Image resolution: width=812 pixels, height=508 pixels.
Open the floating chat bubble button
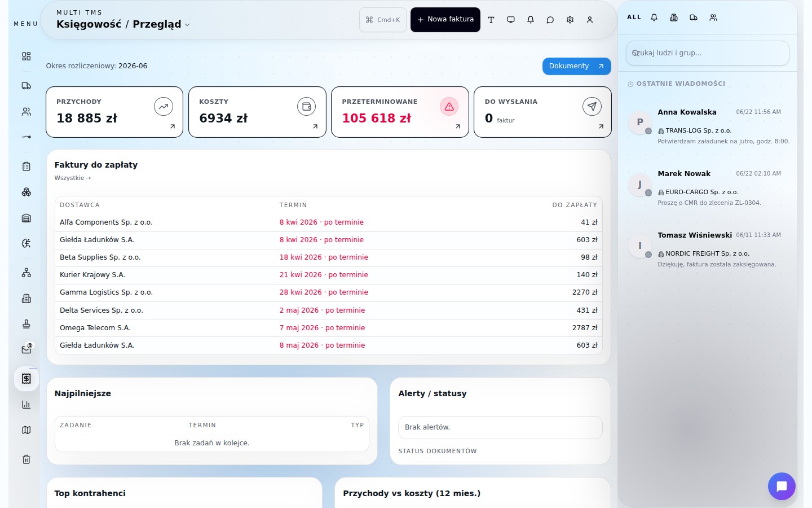(x=782, y=486)
